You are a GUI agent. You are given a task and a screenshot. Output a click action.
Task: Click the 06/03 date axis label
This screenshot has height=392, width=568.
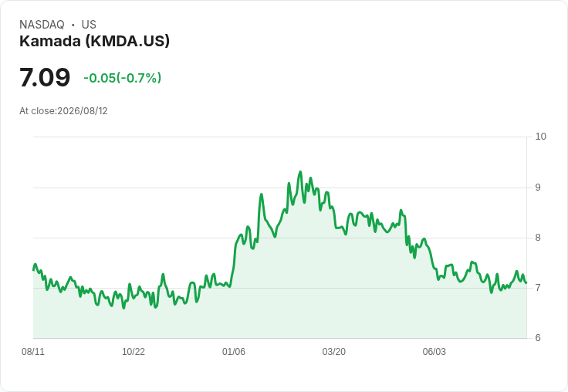click(434, 352)
